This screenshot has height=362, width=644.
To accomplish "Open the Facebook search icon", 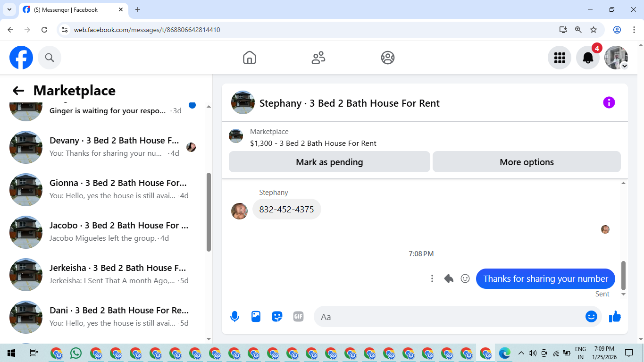I will tap(50, 58).
